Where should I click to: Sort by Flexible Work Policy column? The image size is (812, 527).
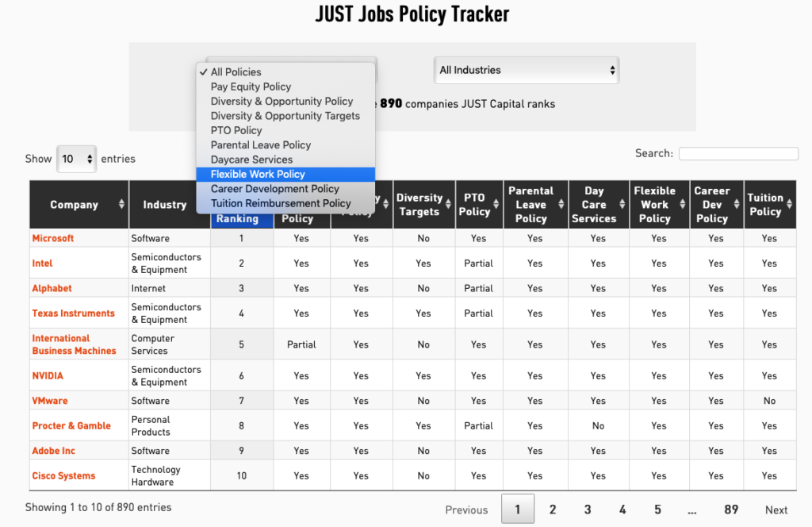pos(659,204)
